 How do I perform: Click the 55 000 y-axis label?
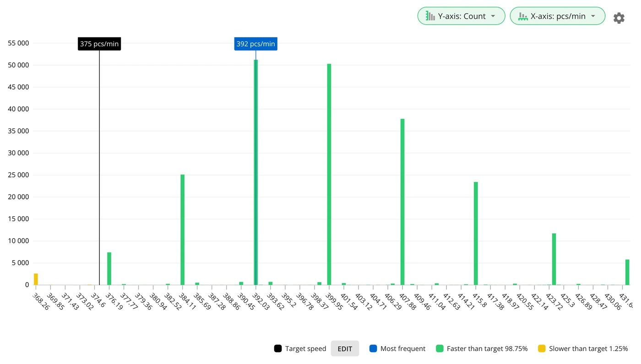(x=18, y=43)
